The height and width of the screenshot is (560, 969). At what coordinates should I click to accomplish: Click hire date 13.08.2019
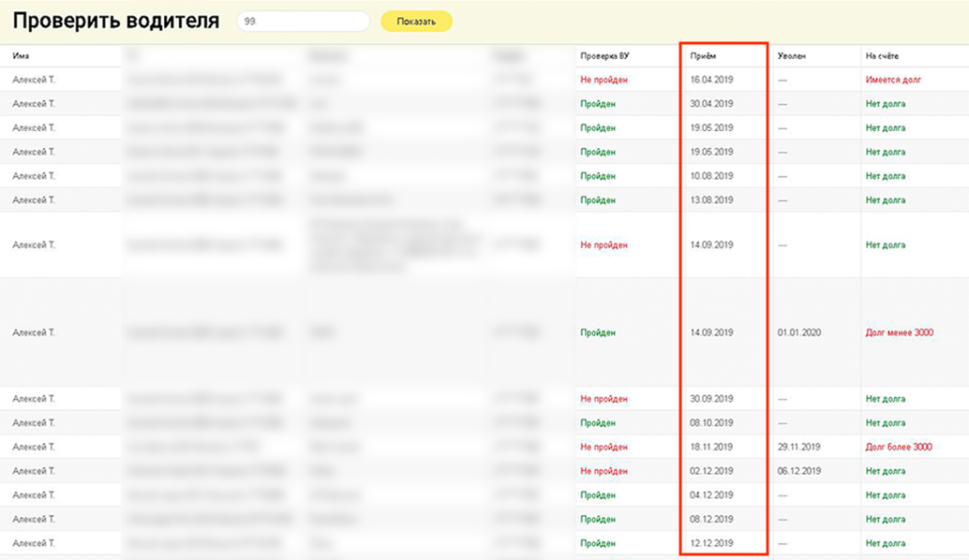pos(711,200)
